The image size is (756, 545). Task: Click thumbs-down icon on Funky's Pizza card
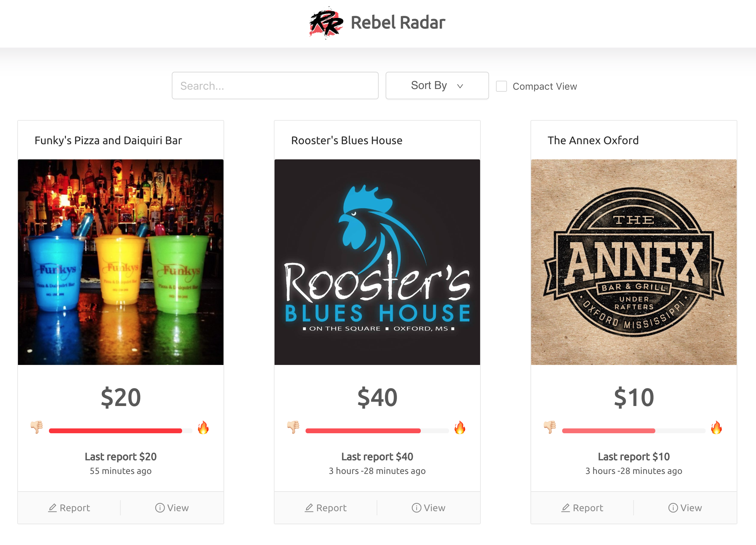click(x=37, y=427)
